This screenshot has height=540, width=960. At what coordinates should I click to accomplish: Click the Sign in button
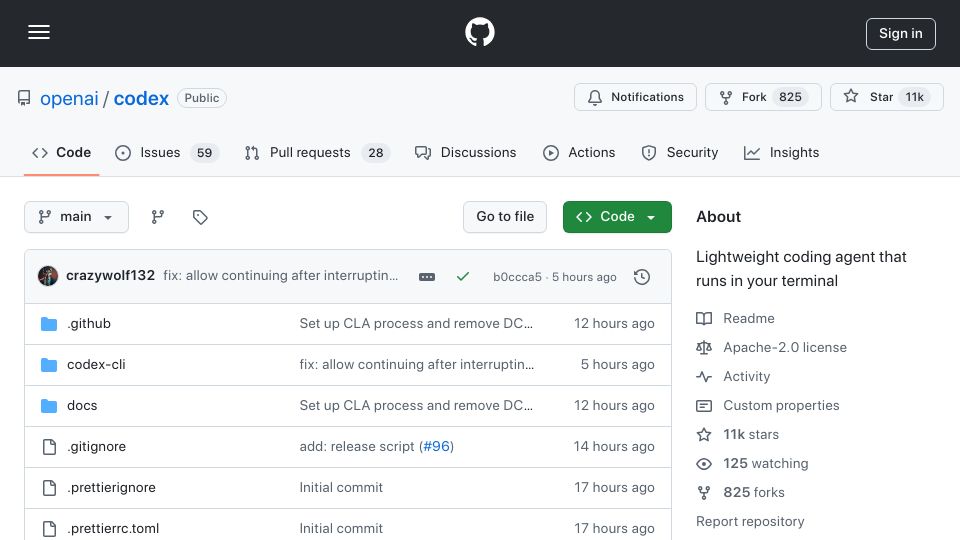[x=900, y=34]
